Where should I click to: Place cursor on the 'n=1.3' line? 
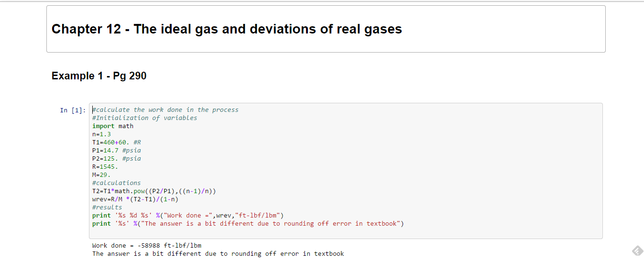tap(101, 134)
